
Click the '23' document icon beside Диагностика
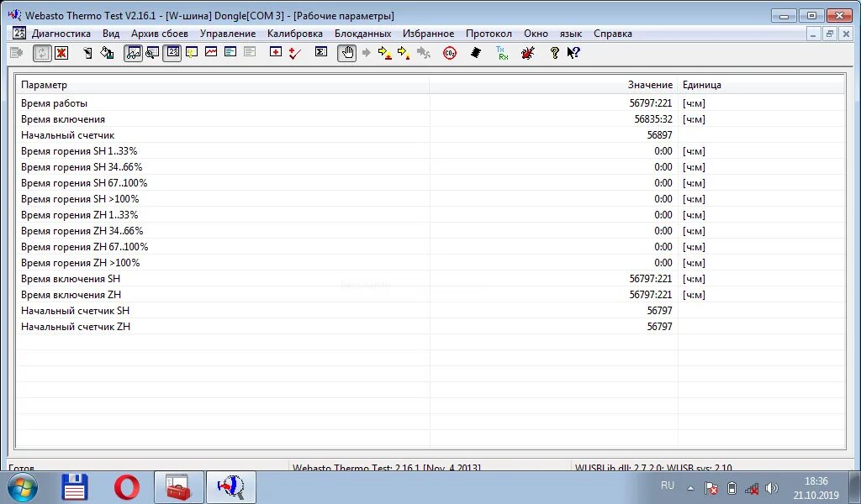18,33
